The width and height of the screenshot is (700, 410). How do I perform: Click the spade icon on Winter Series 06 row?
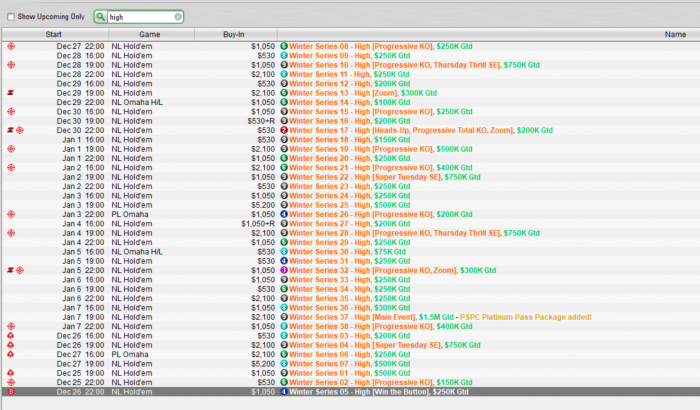(11, 355)
